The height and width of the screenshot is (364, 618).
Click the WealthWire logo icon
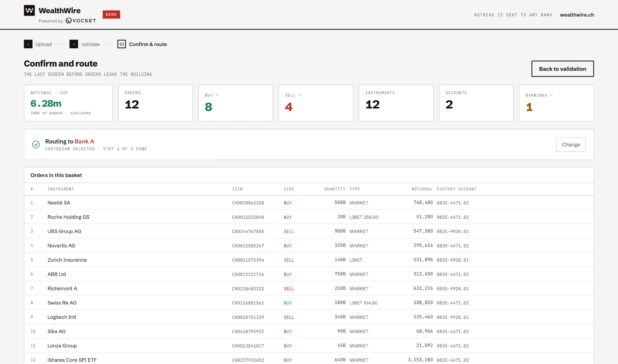(x=29, y=10)
